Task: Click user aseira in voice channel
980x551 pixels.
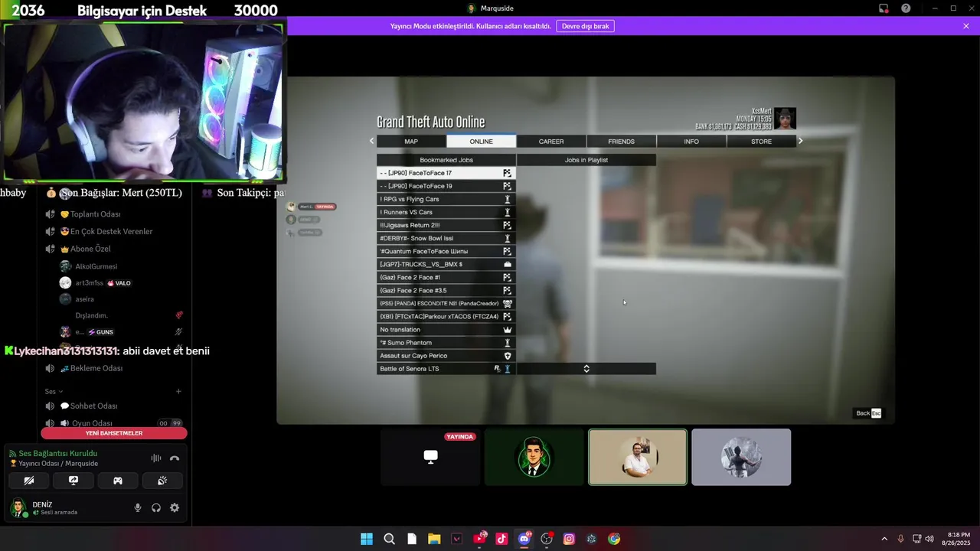Action: pyautogui.click(x=84, y=299)
